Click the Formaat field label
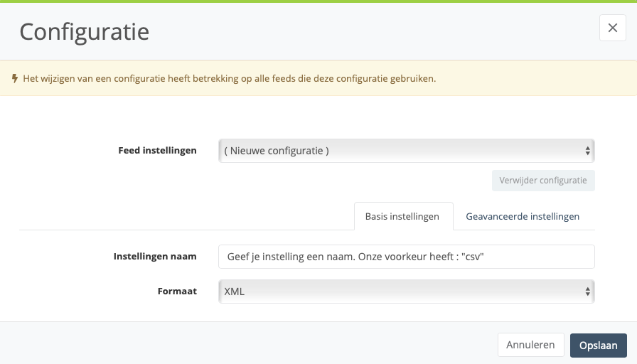 point(177,291)
